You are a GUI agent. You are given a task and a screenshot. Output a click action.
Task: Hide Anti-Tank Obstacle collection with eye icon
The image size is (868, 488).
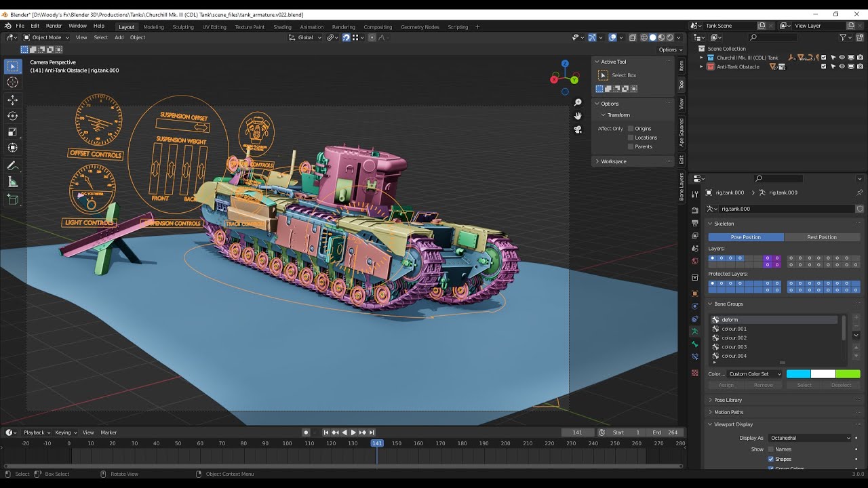coord(842,66)
